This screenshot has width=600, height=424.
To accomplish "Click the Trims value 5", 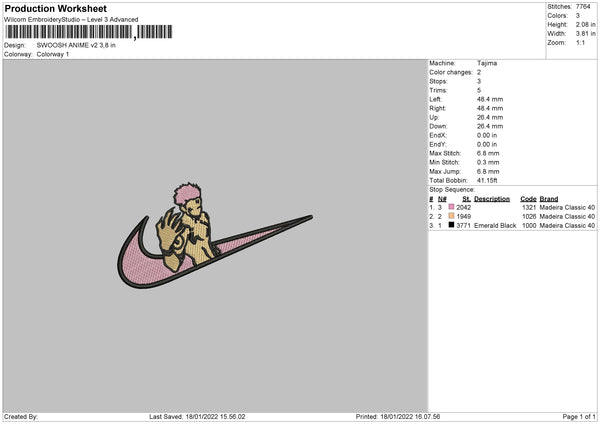I will point(479,90).
